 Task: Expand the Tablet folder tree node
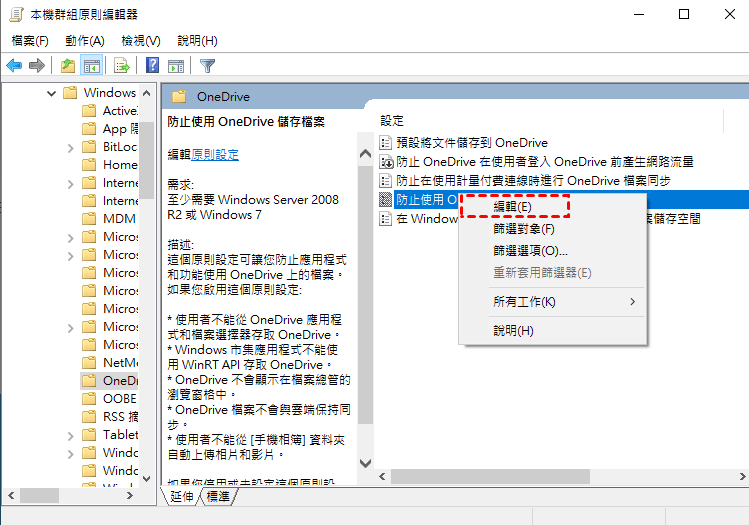pyautogui.click(x=70, y=435)
